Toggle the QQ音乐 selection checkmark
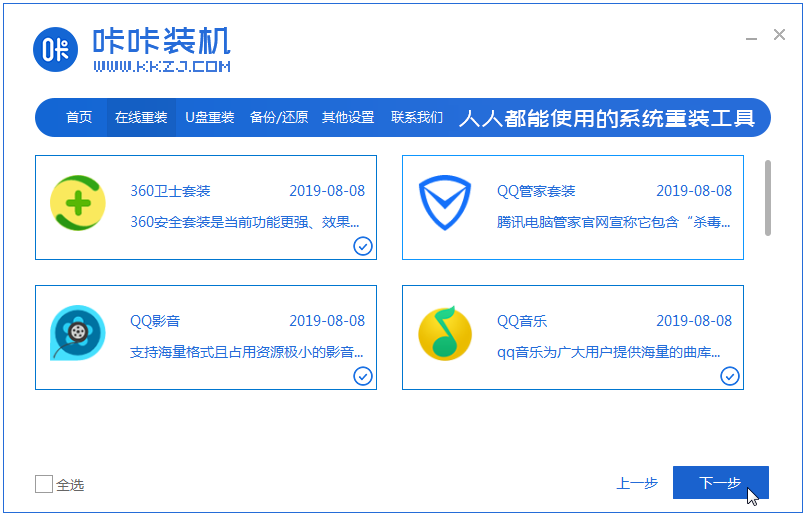Image resolution: width=804 pixels, height=515 pixels. pyautogui.click(x=730, y=376)
